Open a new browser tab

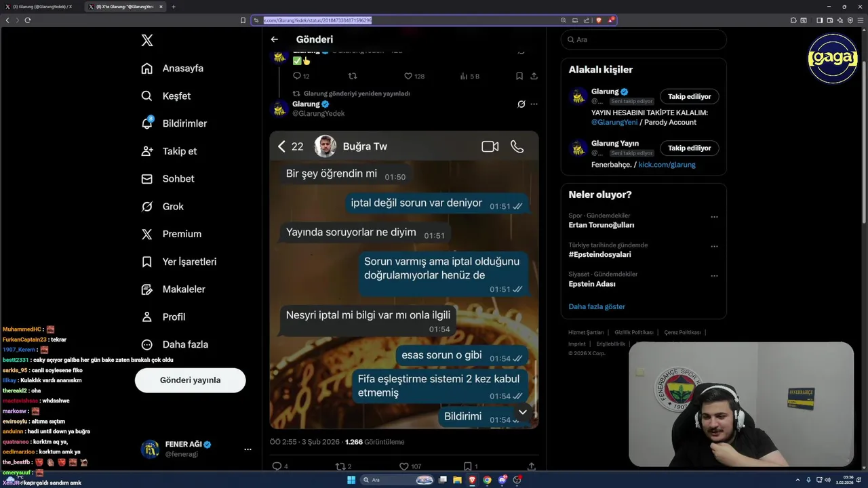174,7
